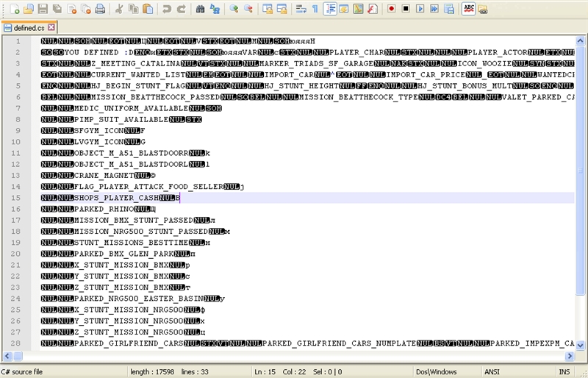Start macro recording with the red dot
The height and width of the screenshot is (378, 588).
pos(392,9)
